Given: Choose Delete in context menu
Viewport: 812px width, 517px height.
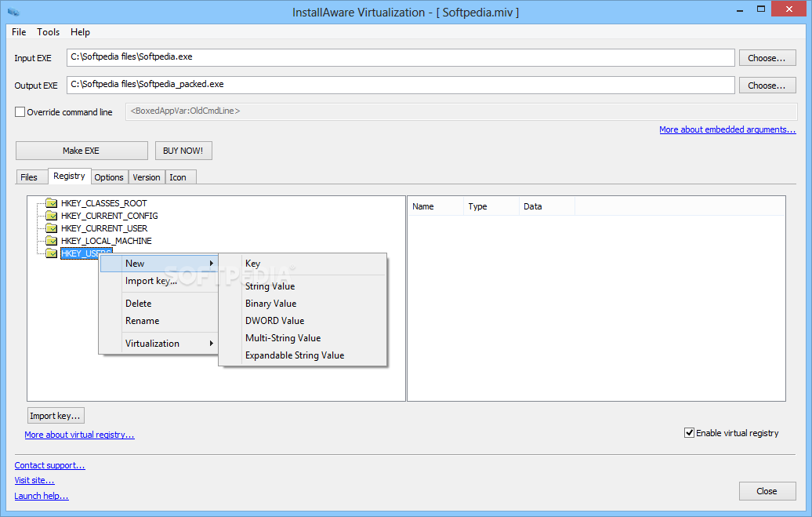Looking at the screenshot, I should coord(158,304).
